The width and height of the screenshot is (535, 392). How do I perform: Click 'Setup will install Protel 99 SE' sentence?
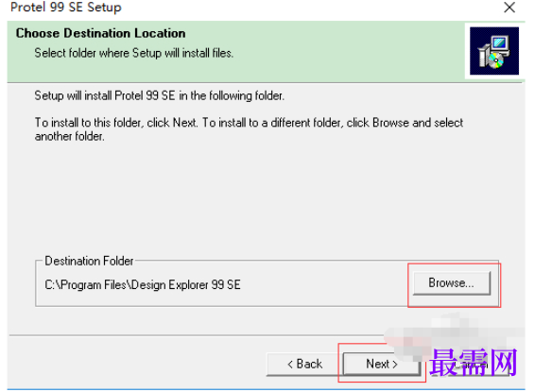click(x=105, y=95)
